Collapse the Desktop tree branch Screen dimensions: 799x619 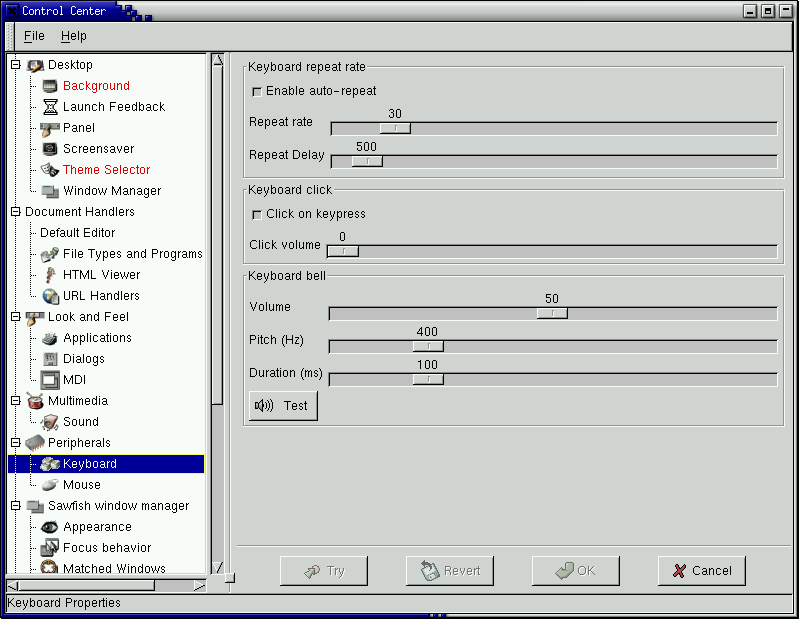point(15,66)
